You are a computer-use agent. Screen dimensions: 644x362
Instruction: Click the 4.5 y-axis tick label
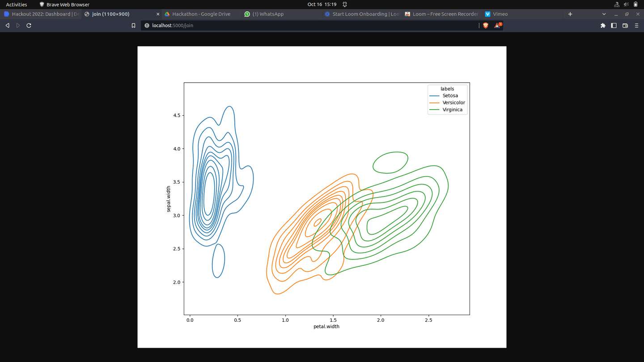pyautogui.click(x=176, y=115)
